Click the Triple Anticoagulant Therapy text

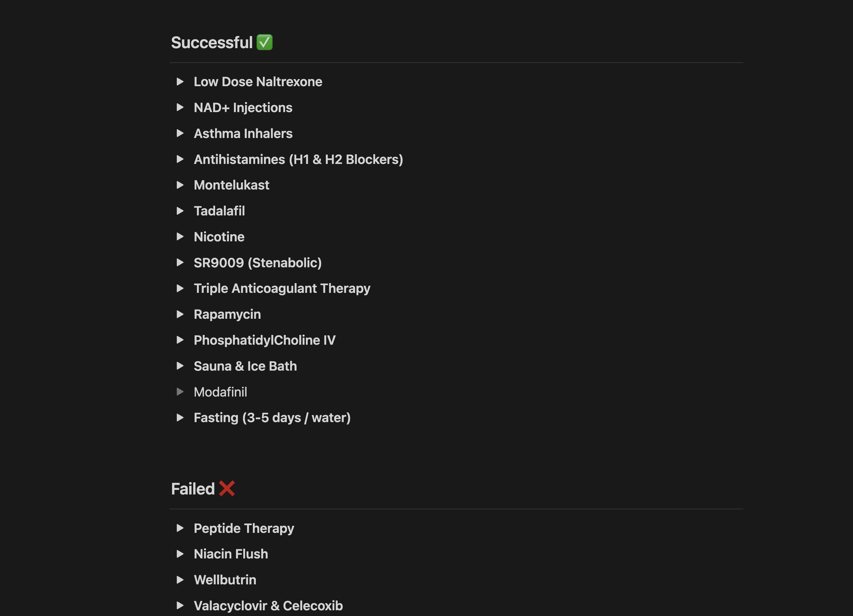pos(282,288)
